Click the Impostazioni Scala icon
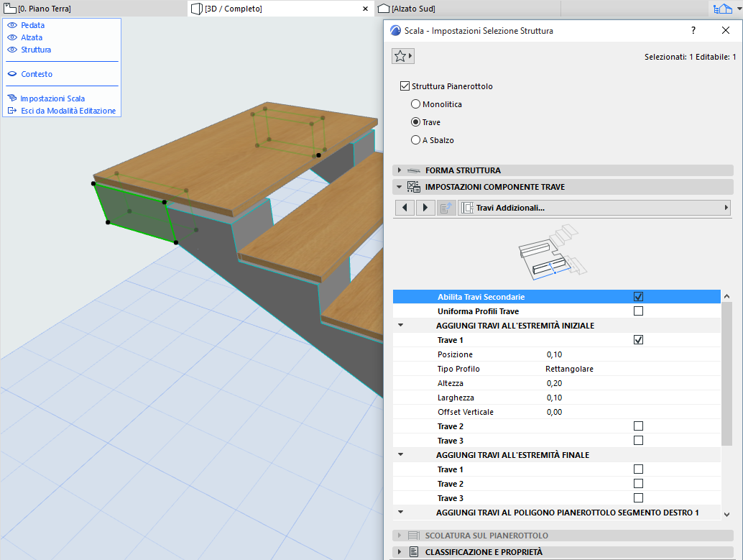Image resolution: width=743 pixels, height=560 pixels. coord(11,98)
